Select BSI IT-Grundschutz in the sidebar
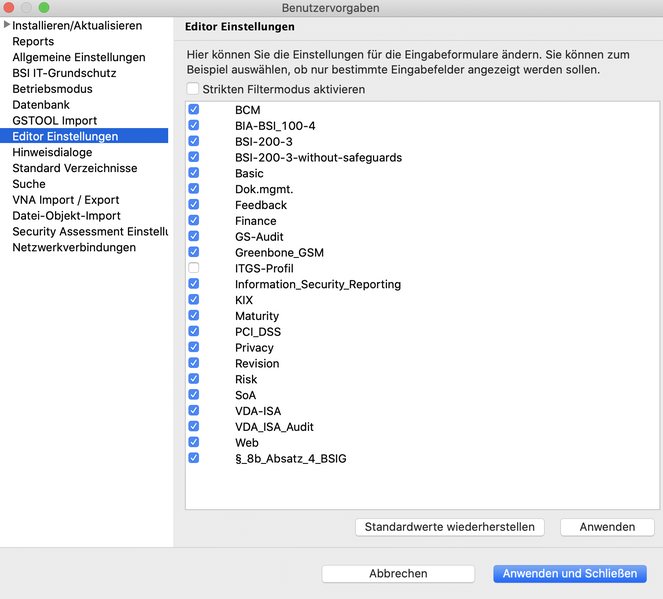663x599 pixels. click(64, 73)
